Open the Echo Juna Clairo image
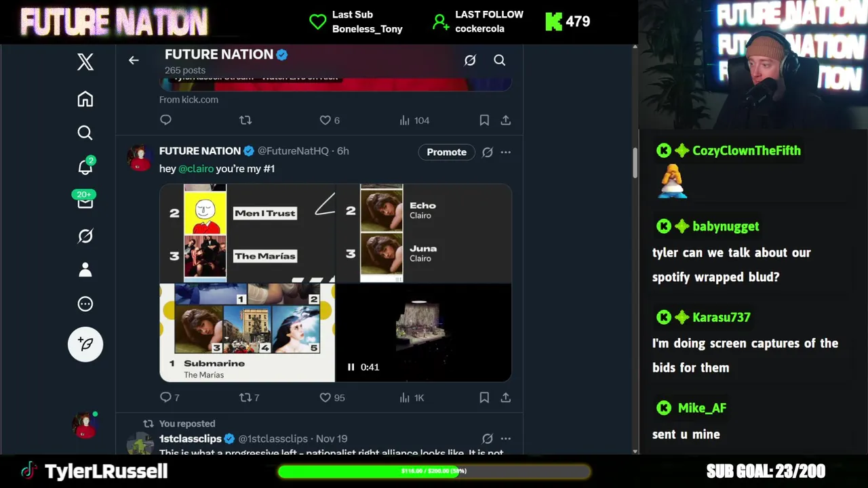Screen dimensions: 868x488 pos(424,233)
